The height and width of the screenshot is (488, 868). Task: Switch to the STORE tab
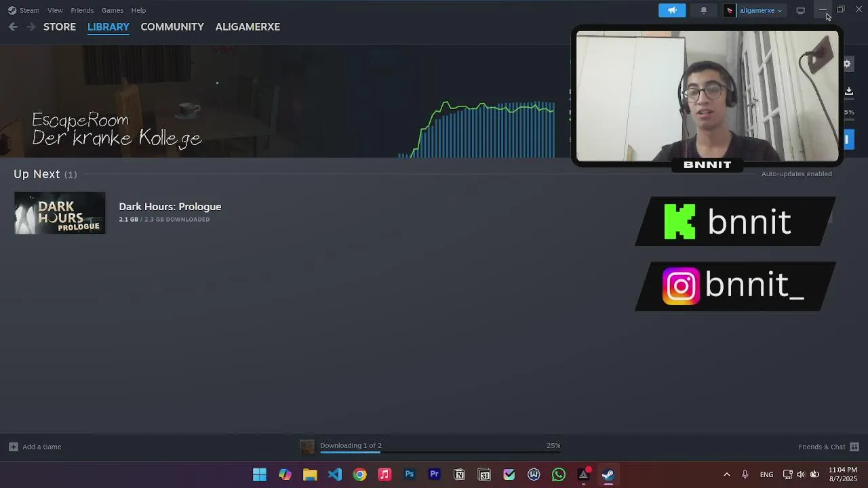(x=60, y=26)
